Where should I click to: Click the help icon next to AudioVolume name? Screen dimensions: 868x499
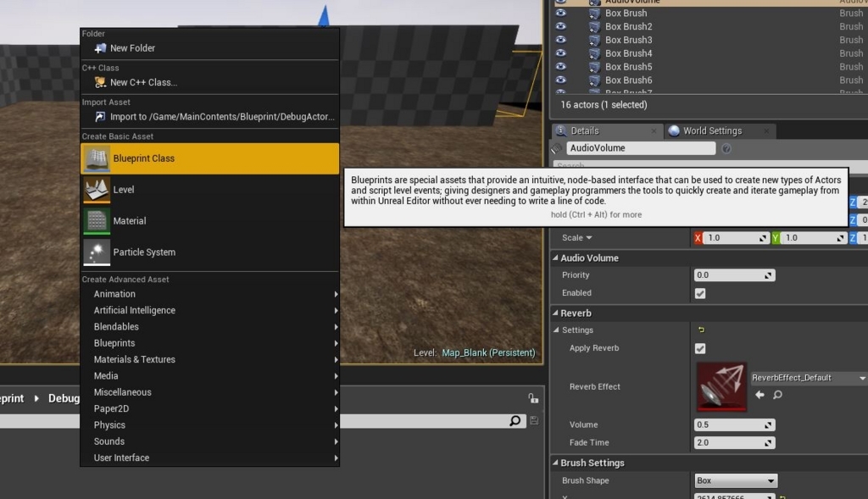[x=726, y=148]
